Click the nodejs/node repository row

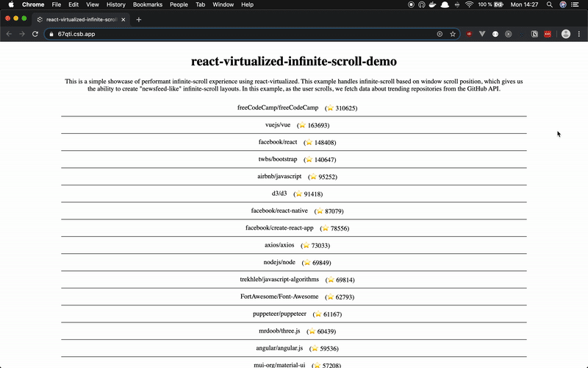294,263
